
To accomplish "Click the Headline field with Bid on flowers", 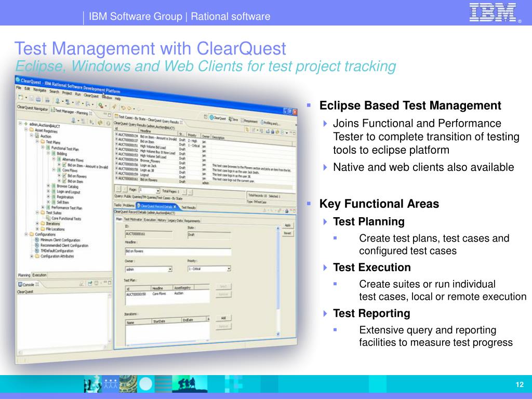I will (x=178, y=251).
